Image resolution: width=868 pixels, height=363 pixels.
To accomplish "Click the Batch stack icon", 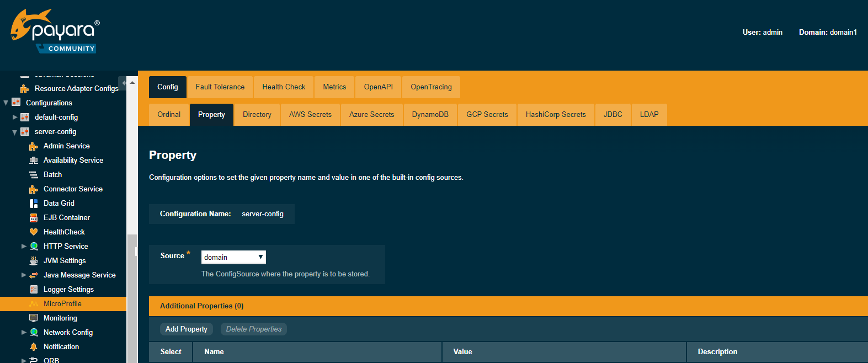I will tap(34, 175).
